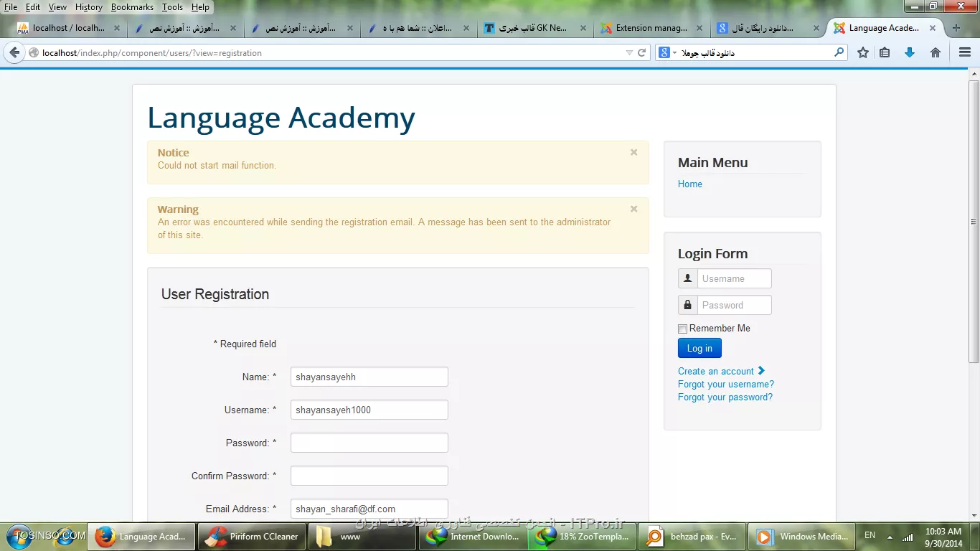Switch to the GK News template tab

coord(534,28)
